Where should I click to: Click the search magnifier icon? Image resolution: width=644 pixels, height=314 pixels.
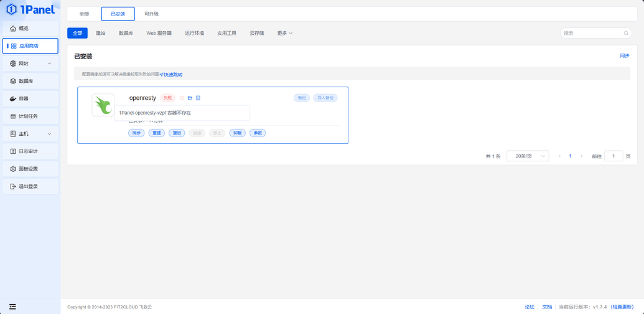pyautogui.click(x=626, y=33)
